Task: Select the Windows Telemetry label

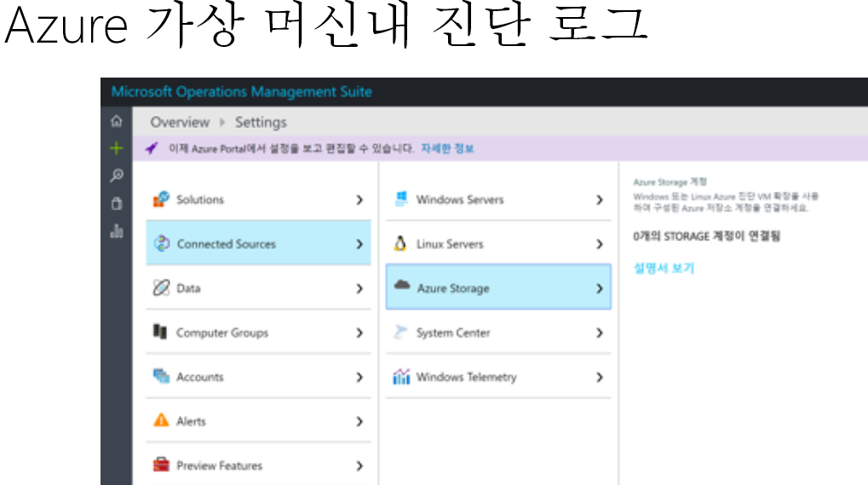Action: pos(466,377)
